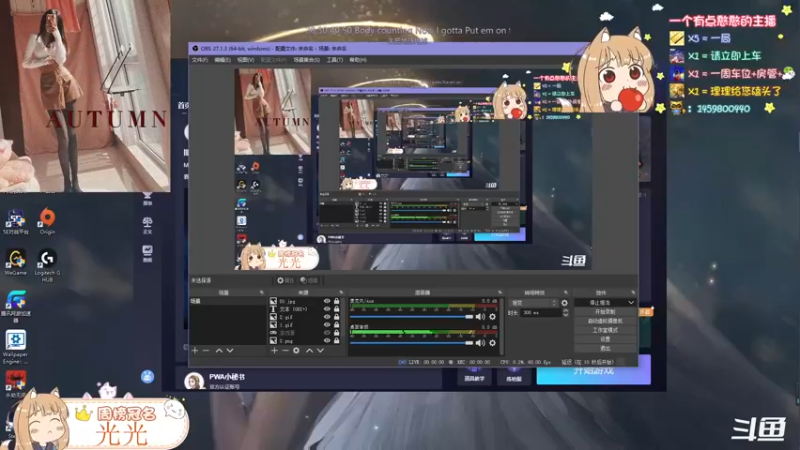
Task: Click transition duration 300 ms field
Action: click(x=540, y=313)
